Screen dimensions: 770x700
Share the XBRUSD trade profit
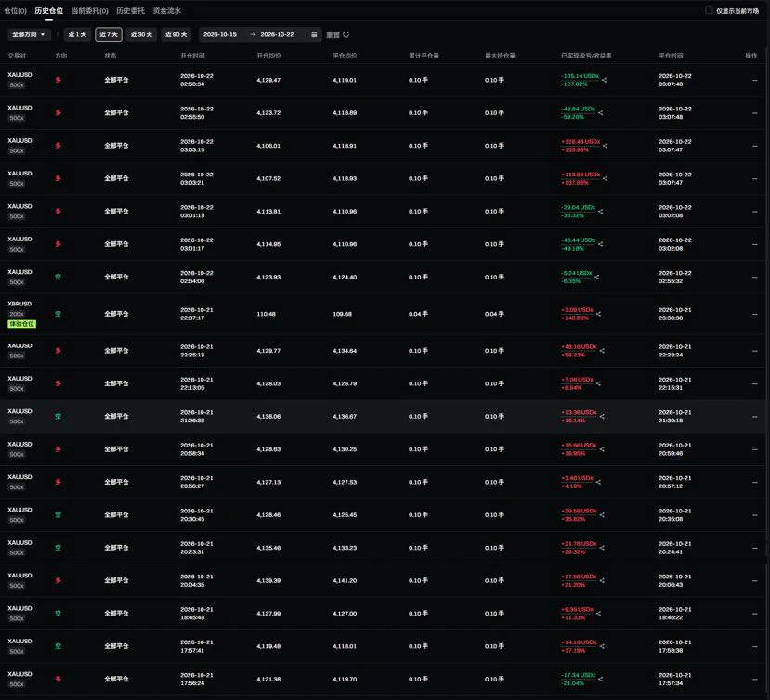598,314
